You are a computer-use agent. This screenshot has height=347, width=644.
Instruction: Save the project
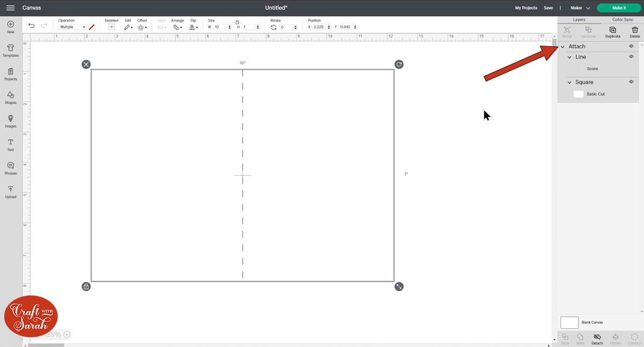click(548, 8)
